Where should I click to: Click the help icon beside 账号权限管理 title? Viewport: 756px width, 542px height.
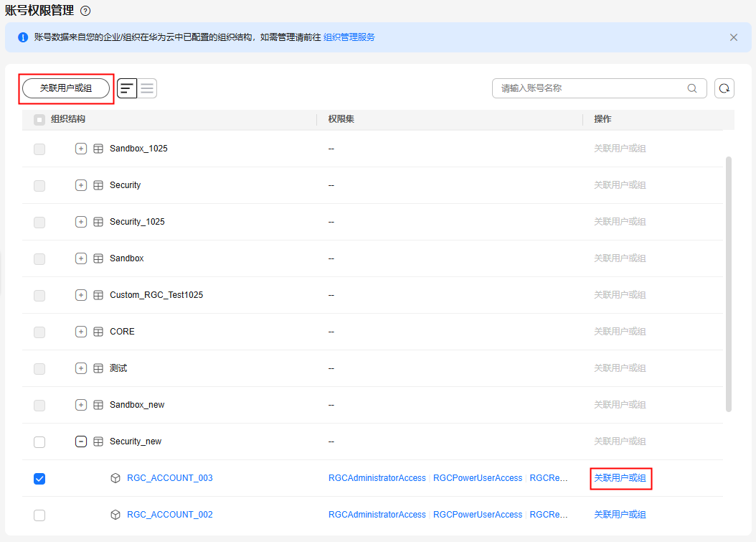(86, 11)
